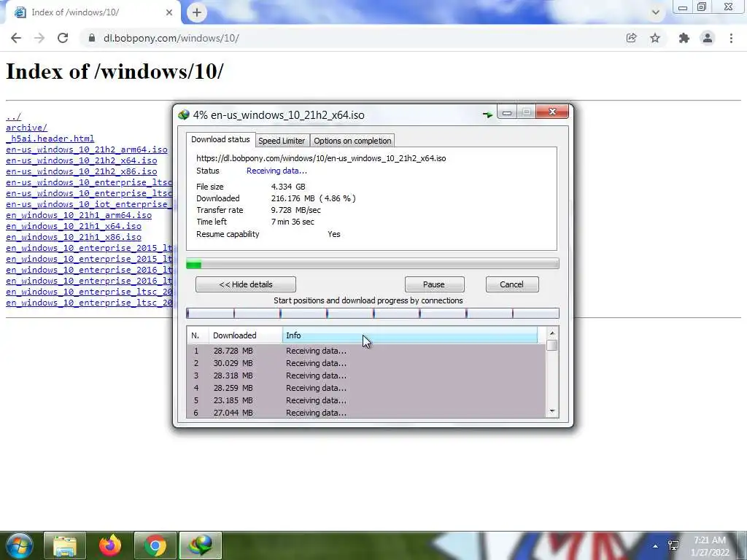Close the 'Index of /windows/10/' tab

click(x=169, y=12)
